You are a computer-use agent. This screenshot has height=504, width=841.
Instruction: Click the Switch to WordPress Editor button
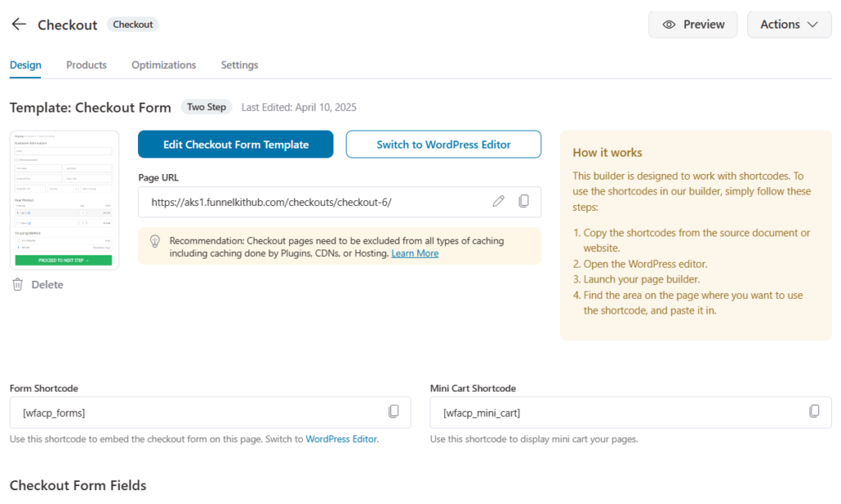[x=443, y=144]
